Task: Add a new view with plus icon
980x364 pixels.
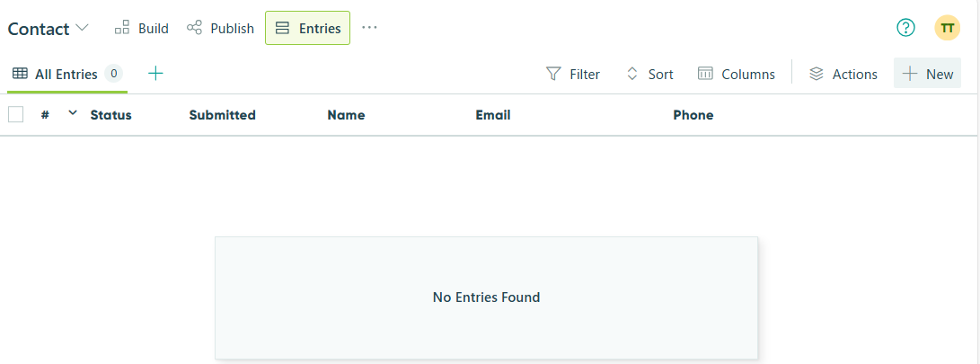Action: coord(155,74)
